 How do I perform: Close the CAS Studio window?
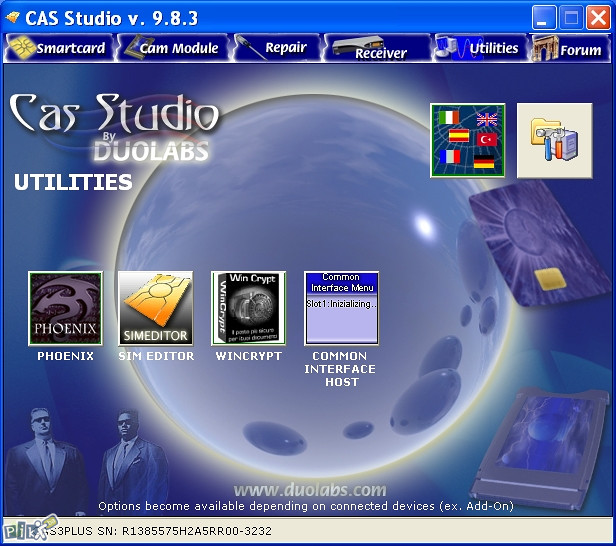point(598,18)
